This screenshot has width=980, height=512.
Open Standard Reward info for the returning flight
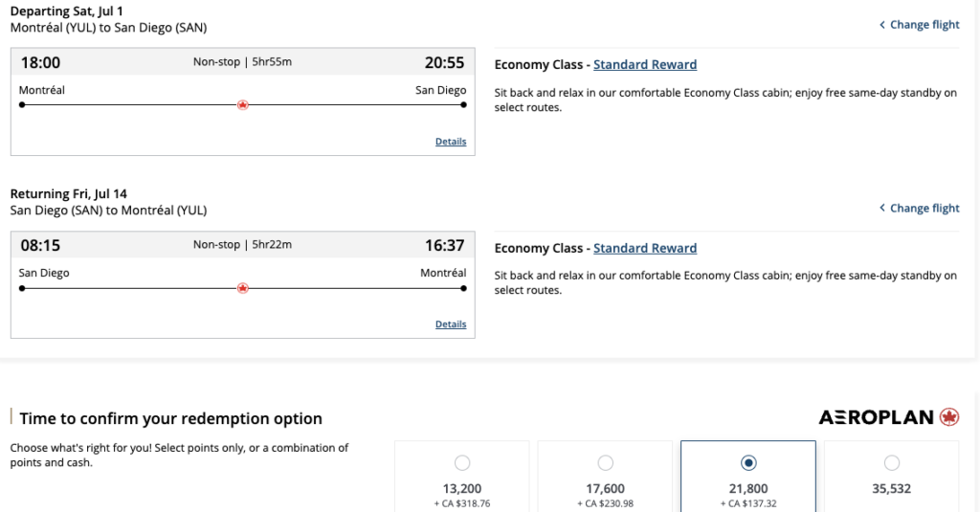click(x=645, y=248)
